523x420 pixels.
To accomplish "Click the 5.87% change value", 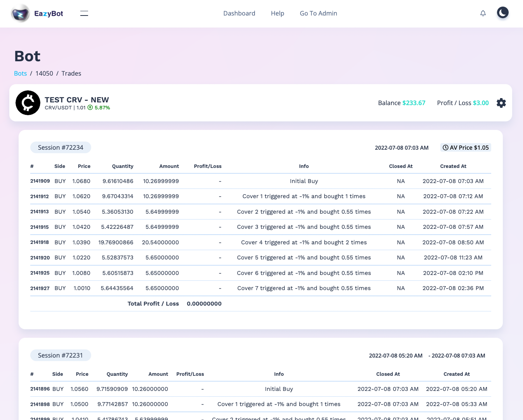I will pyautogui.click(x=102, y=108).
